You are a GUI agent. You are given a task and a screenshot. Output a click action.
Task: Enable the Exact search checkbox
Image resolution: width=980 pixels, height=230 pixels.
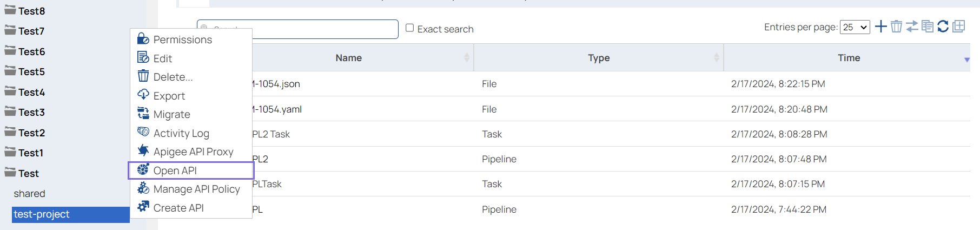[x=410, y=28]
